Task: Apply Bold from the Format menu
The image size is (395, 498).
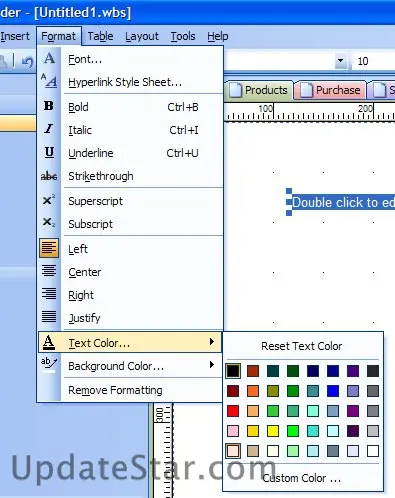Action: (x=130, y=107)
